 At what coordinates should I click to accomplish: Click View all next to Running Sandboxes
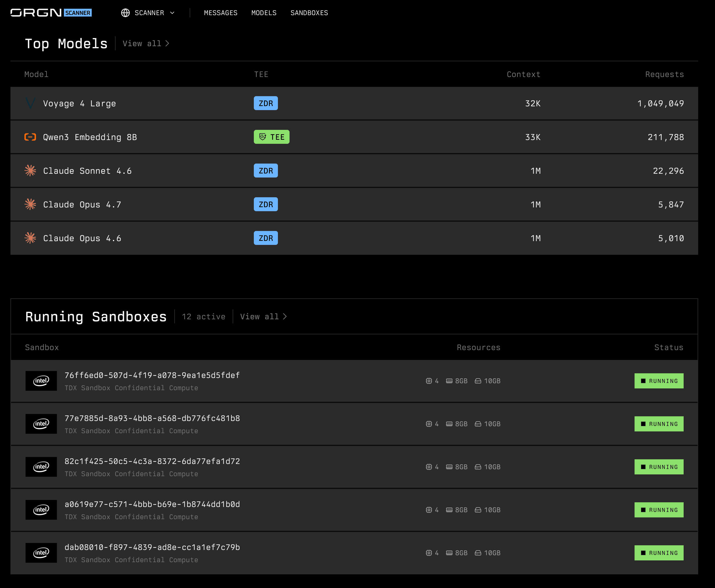(263, 317)
